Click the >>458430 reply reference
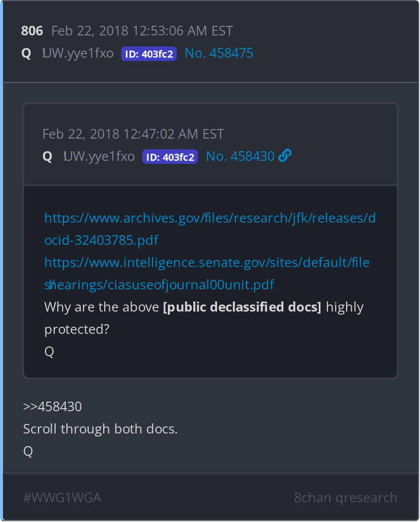420x522 pixels. [53, 406]
